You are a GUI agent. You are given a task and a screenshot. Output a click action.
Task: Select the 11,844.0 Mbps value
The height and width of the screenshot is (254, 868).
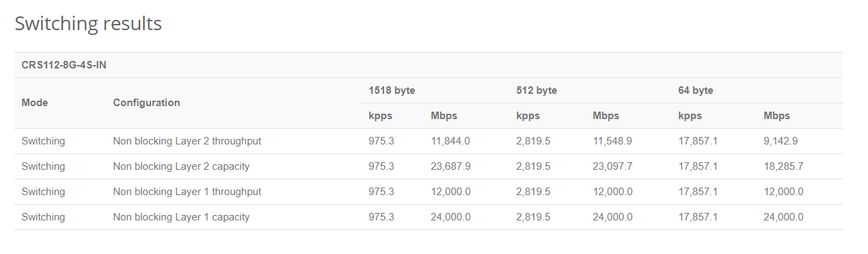point(450,141)
